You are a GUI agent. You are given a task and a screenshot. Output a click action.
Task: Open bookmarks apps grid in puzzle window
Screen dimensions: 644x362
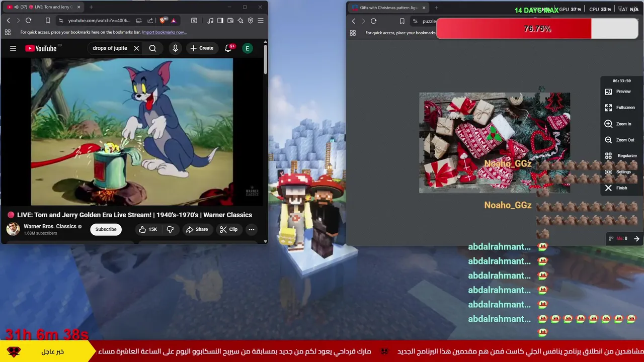(x=353, y=33)
